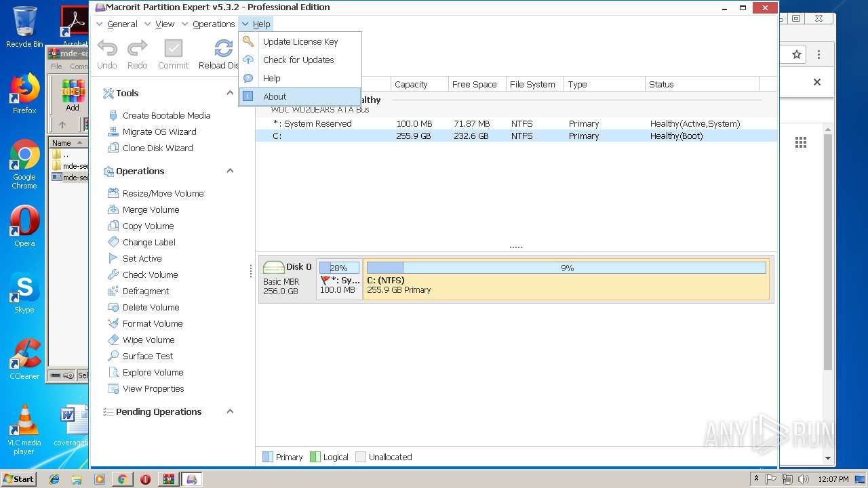Collapse the Tools panel section
Image resolution: width=868 pixels, height=488 pixels.
pyautogui.click(x=230, y=93)
